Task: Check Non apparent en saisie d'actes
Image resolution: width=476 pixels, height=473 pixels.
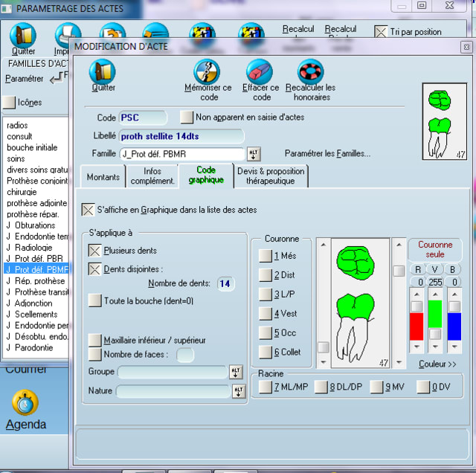Action: (187, 118)
